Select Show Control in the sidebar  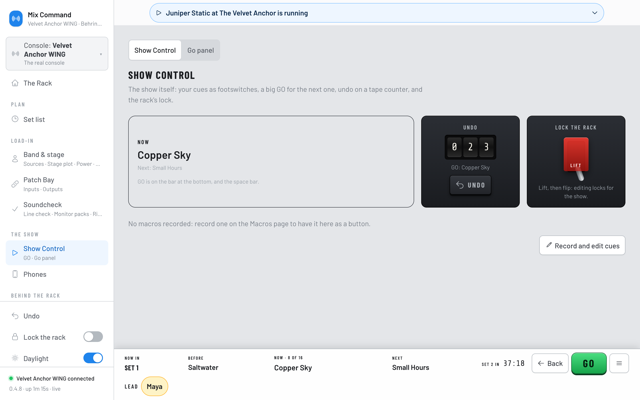(x=57, y=253)
